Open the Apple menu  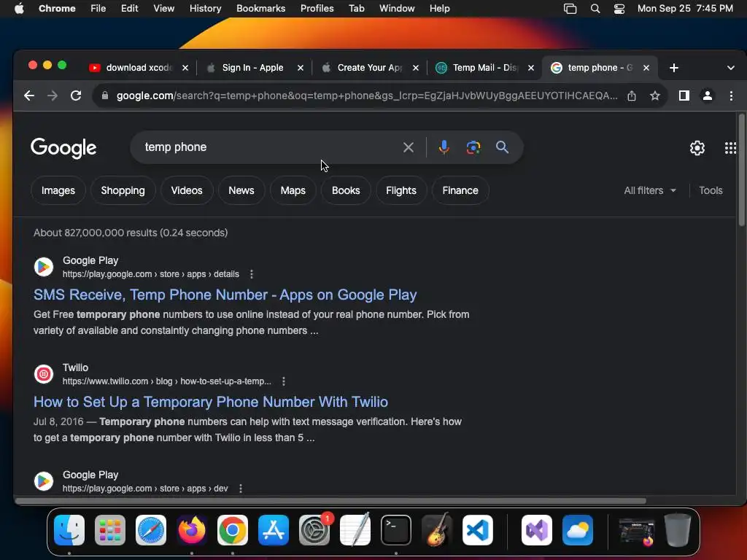19,9
